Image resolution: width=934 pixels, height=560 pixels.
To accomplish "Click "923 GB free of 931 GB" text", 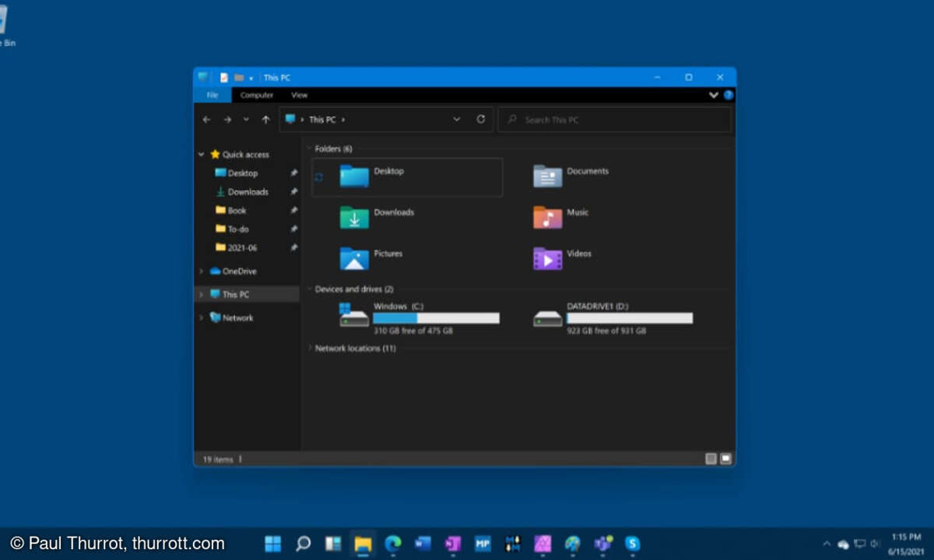I will (x=606, y=331).
